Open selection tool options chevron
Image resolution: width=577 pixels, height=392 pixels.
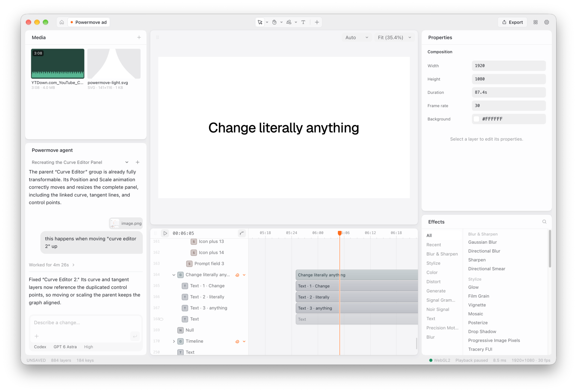point(267,22)
